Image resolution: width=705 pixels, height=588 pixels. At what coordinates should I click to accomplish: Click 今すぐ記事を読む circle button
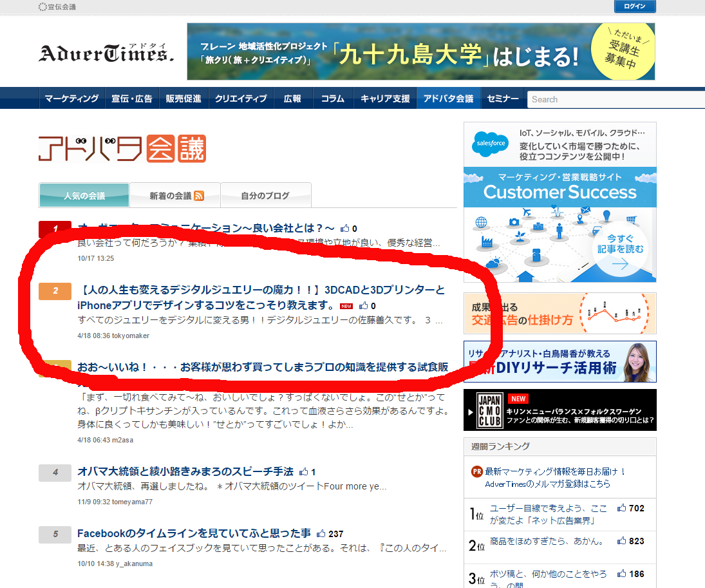(620, 250)
